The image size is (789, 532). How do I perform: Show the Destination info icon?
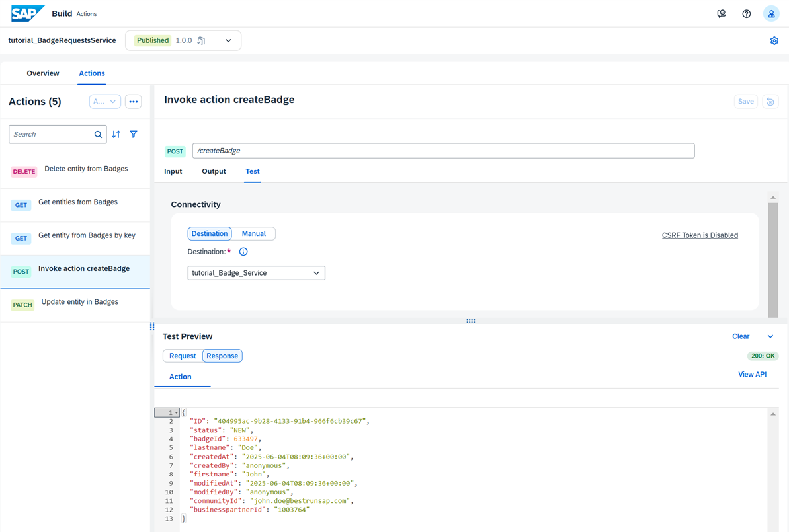pos(243,252)
